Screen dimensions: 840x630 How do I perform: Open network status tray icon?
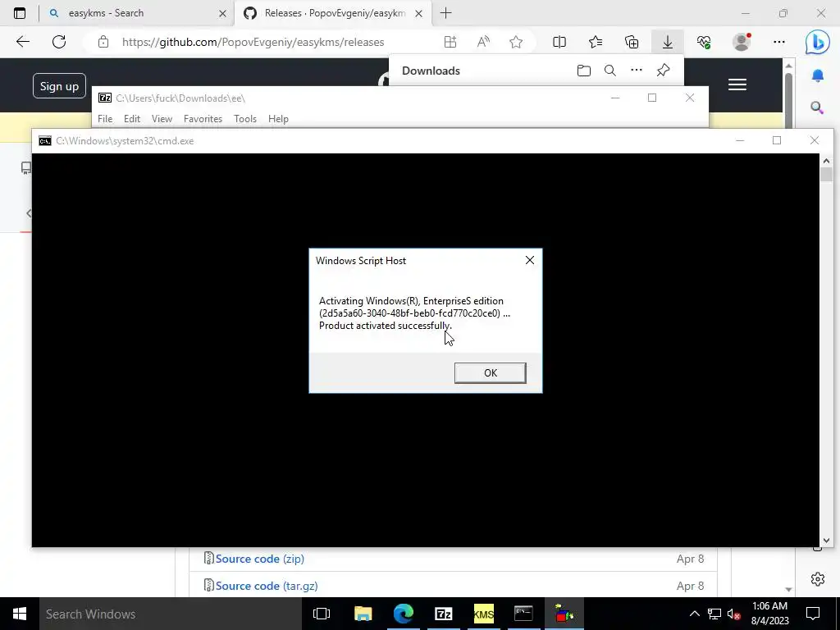pos(714,614)
